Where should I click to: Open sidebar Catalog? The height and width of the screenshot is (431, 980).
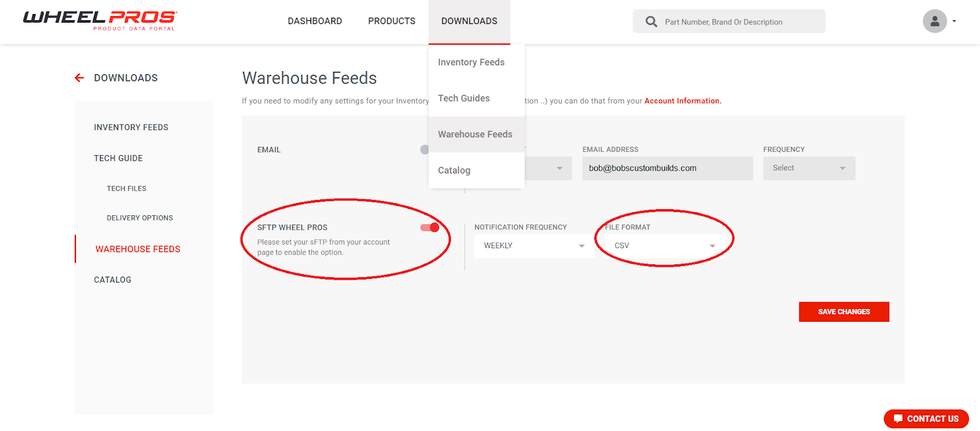pyautogui.click(x=113, y=280)
